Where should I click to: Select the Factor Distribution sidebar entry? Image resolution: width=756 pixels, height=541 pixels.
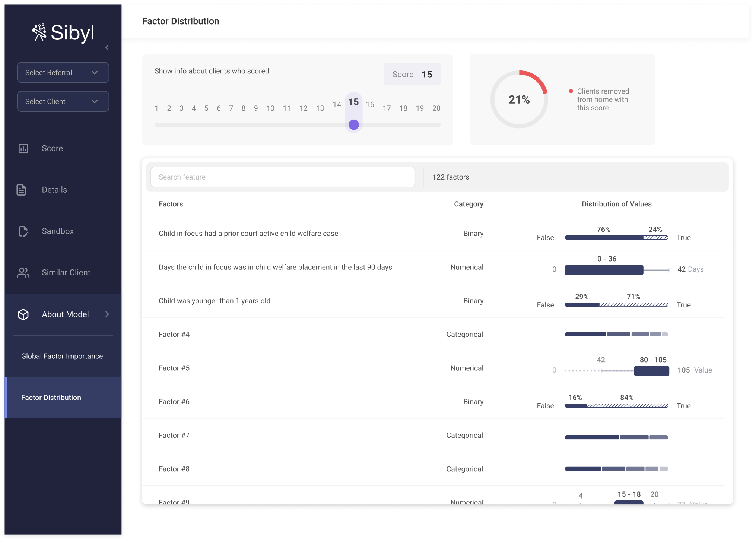(63, 397)
